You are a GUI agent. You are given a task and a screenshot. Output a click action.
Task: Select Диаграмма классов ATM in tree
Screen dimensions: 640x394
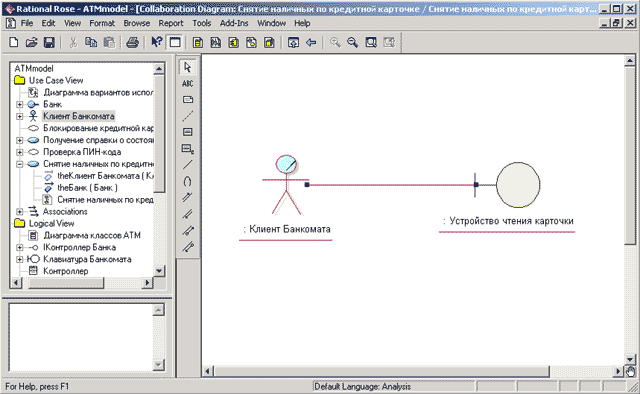click(92, 236)
